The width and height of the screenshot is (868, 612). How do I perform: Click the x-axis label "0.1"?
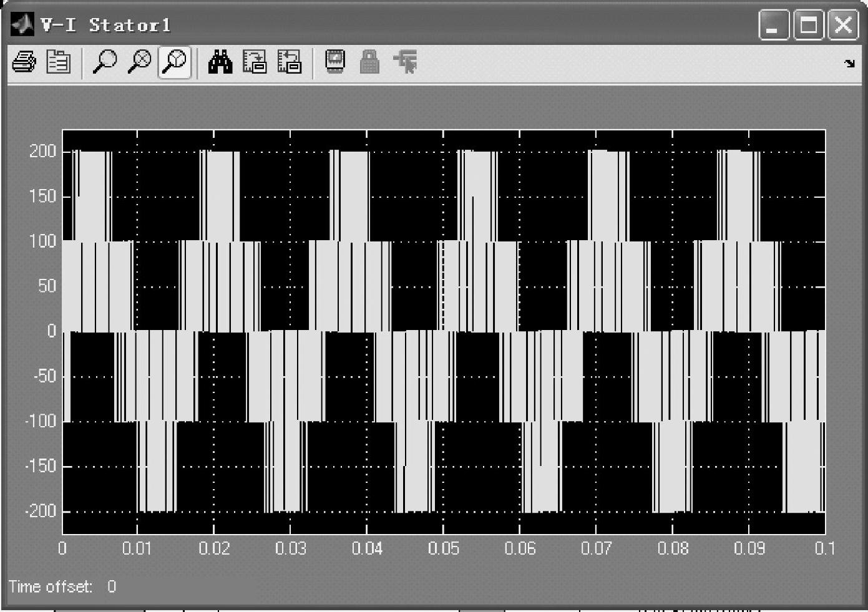click(824, 548)
